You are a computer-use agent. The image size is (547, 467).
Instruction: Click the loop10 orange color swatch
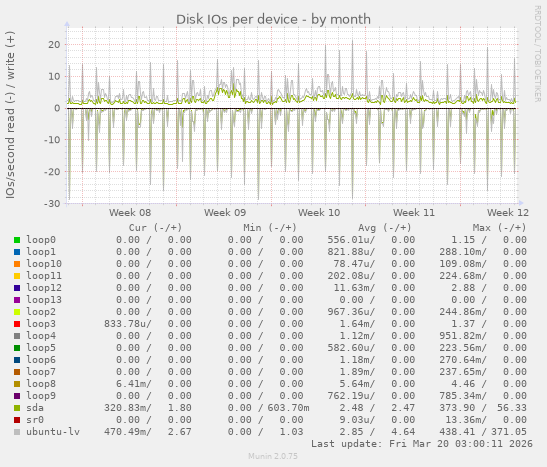17,264
